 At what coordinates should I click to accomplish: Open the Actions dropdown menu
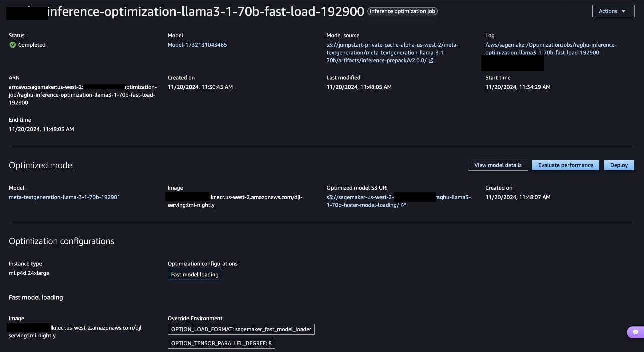pyautogui.click(x=613, y=11)
